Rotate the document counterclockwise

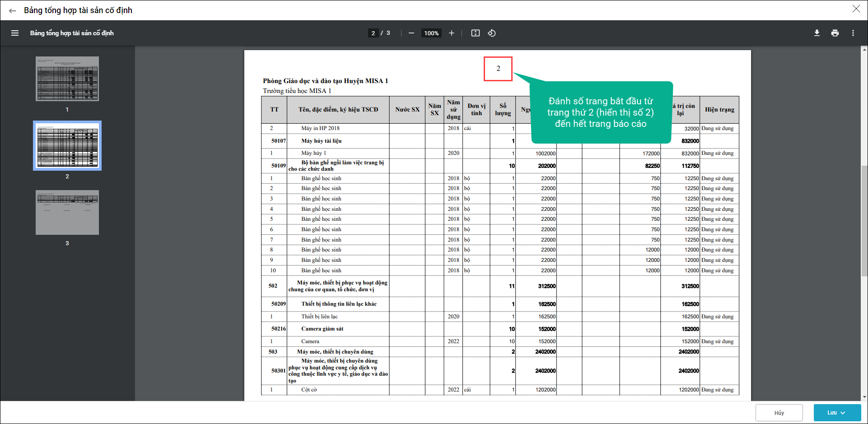492,33
